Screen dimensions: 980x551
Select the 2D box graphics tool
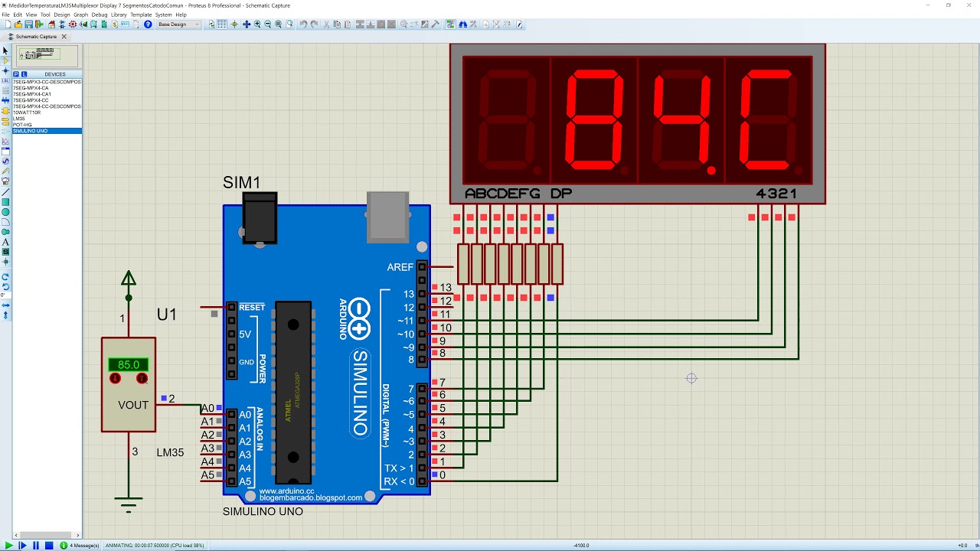point(5,202)
